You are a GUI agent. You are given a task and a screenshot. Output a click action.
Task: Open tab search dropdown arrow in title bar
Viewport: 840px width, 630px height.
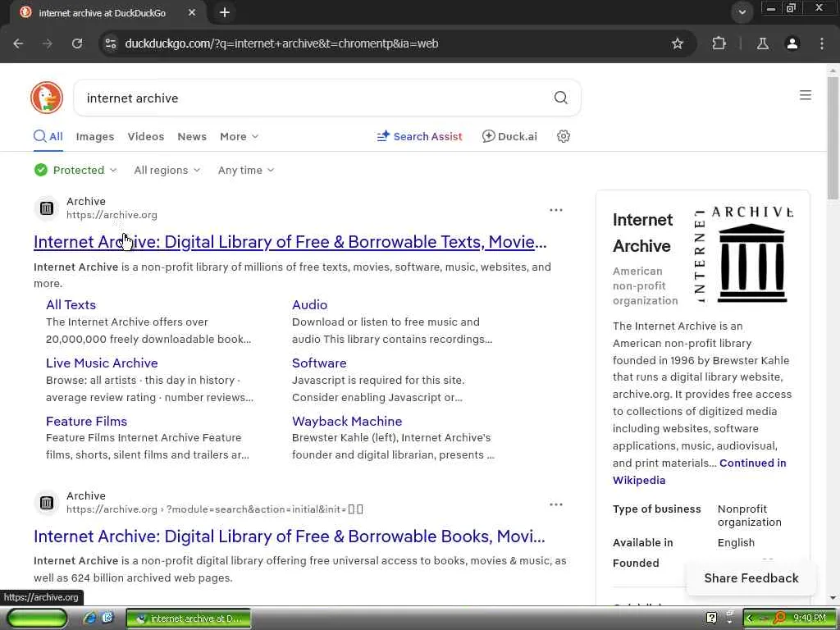[742, 12]
